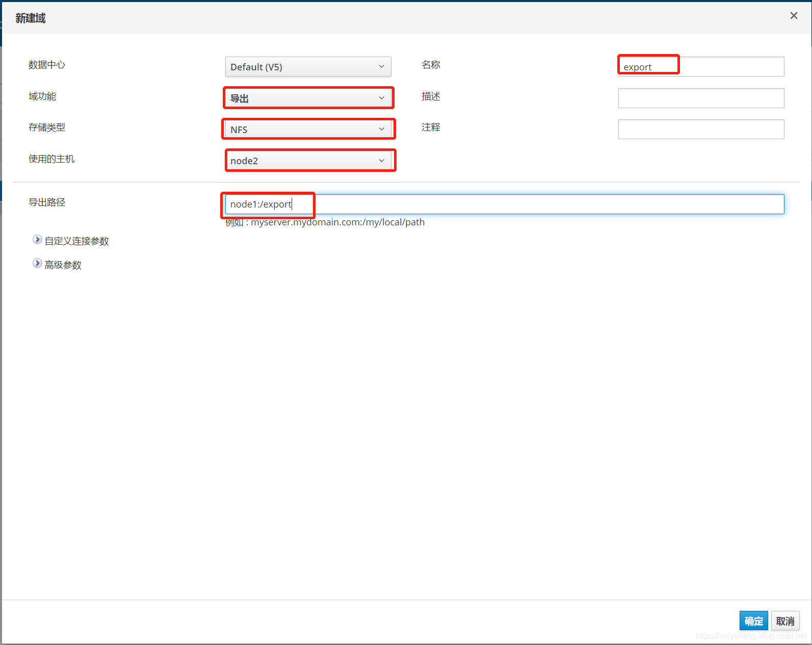The height and width of the screenshot is (645, 812).
Task: Open the 存储类型 NFS dropdown
Action: 308,129
